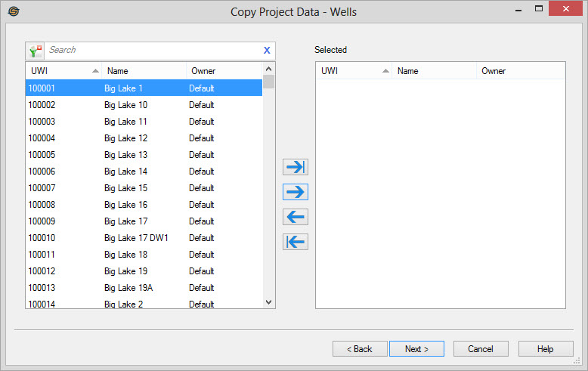This screenshot has height=371, width=588.
Task: Select well row 100006
Action: pos(144,172)
